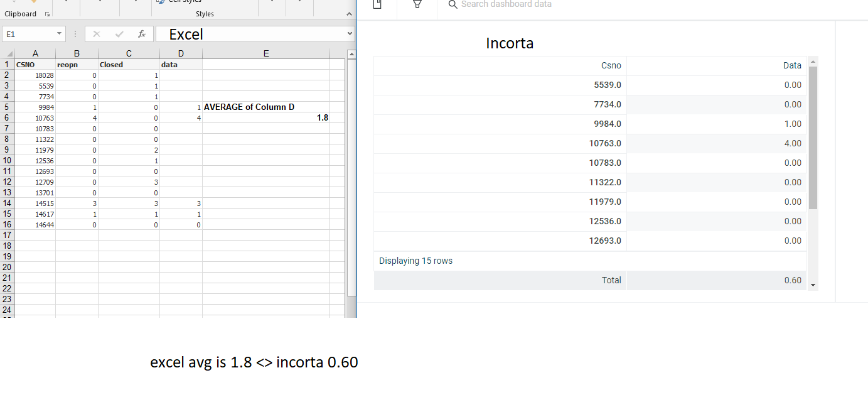
Task: Select row 16 header in Excel
Action: [8, 224]
